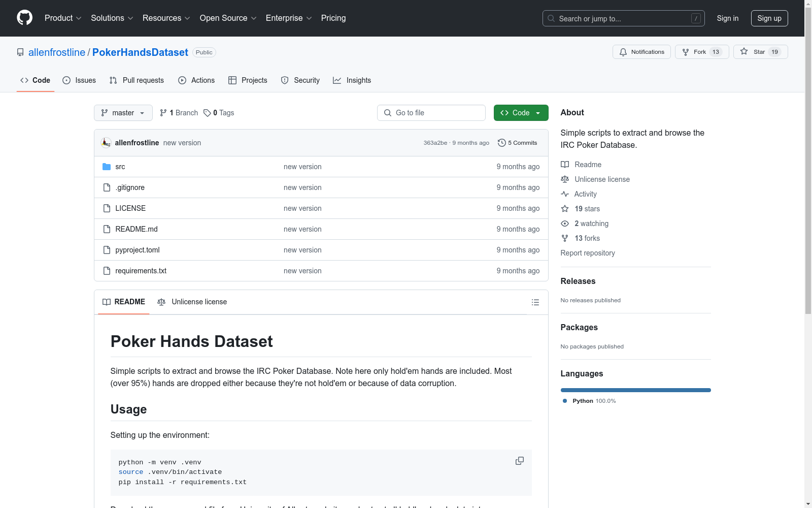The width and height of the screenshot is (812, 508).
Task: Click the fork count 13 badge
Action: [x=716, y=52]
